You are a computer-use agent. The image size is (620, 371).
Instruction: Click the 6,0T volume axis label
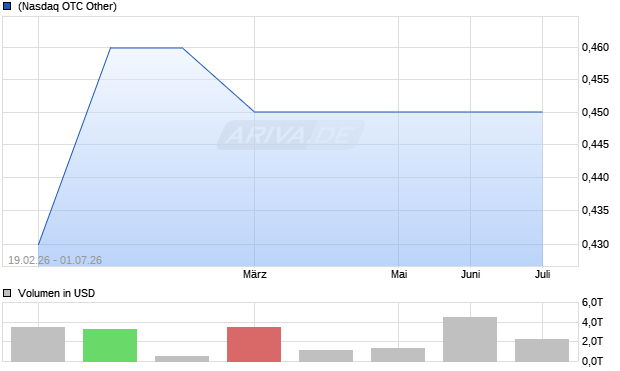(592, 303)
